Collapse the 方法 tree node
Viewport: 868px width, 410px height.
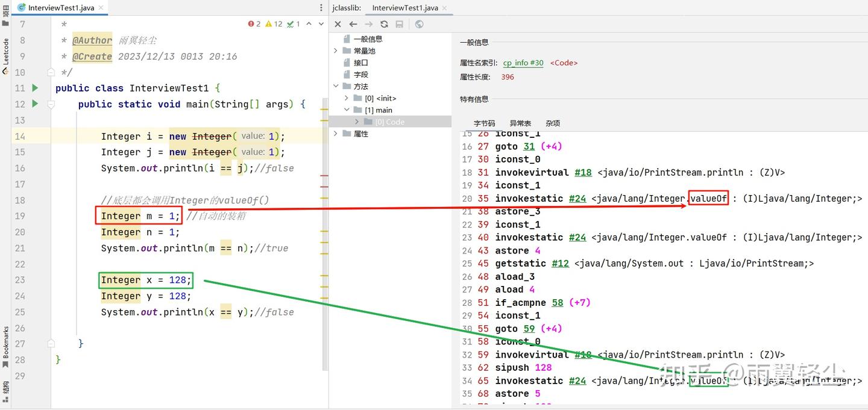pos(336,86)
